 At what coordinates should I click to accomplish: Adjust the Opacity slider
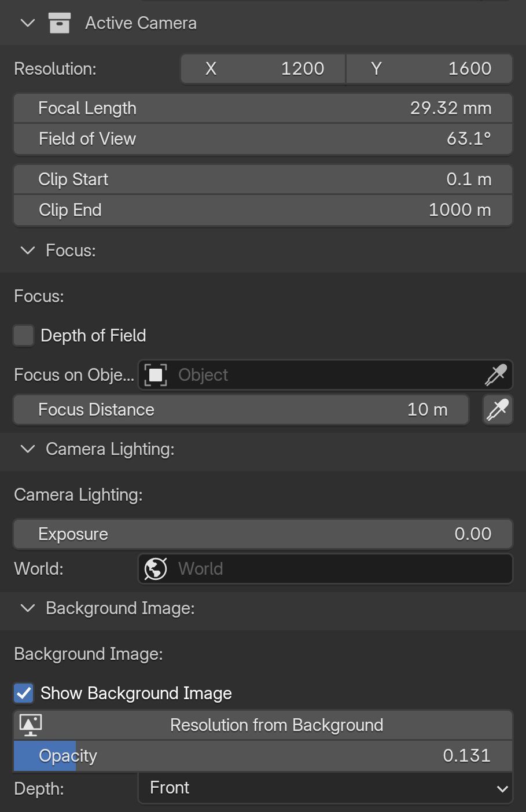point(263,756)
